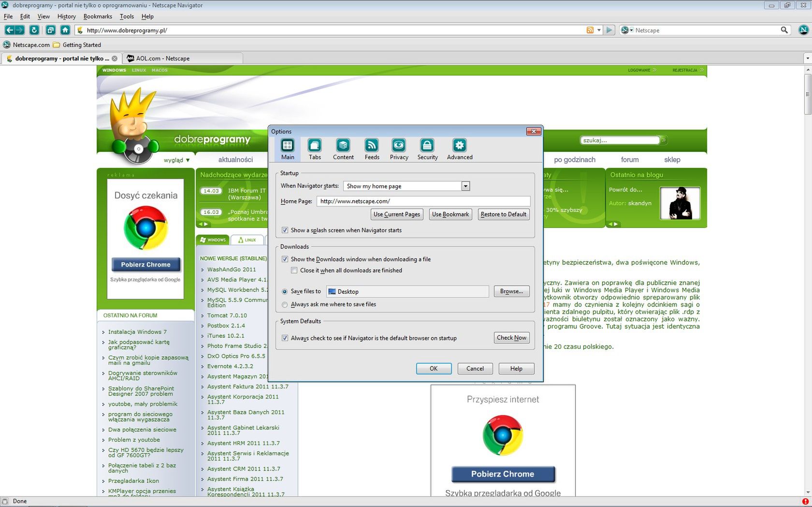Click the Go arrow beside address bar
812x507 pixels.
[609, 30]
